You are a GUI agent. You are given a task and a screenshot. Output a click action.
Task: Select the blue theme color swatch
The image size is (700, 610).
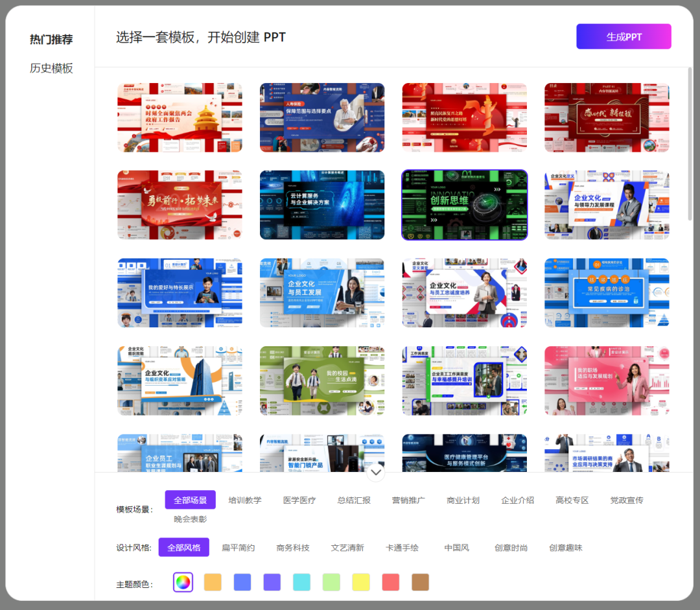[x=242, y=582]
